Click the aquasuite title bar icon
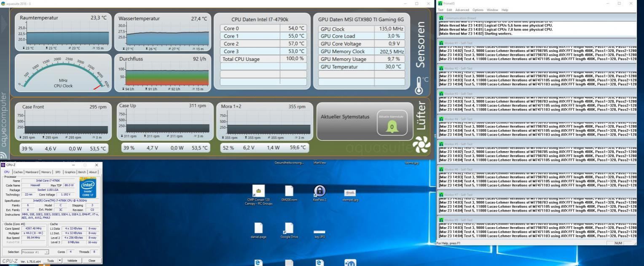644x266 pixels. click(x=3, y=3)
